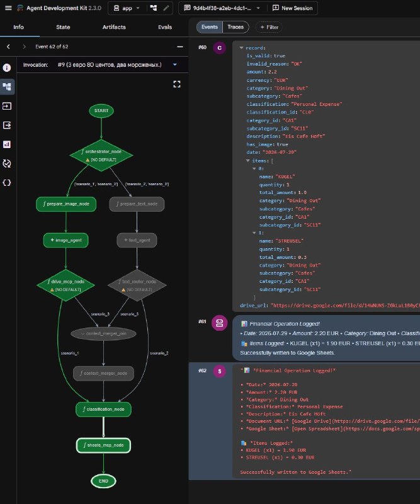Open the chart icon in the side strip
420x504 pixels.
point(7,144)
